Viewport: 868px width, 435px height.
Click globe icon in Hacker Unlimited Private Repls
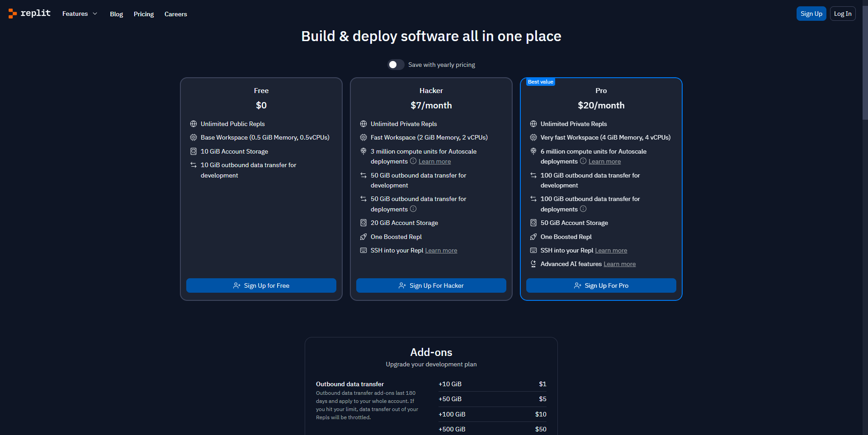tap(363, 124)
